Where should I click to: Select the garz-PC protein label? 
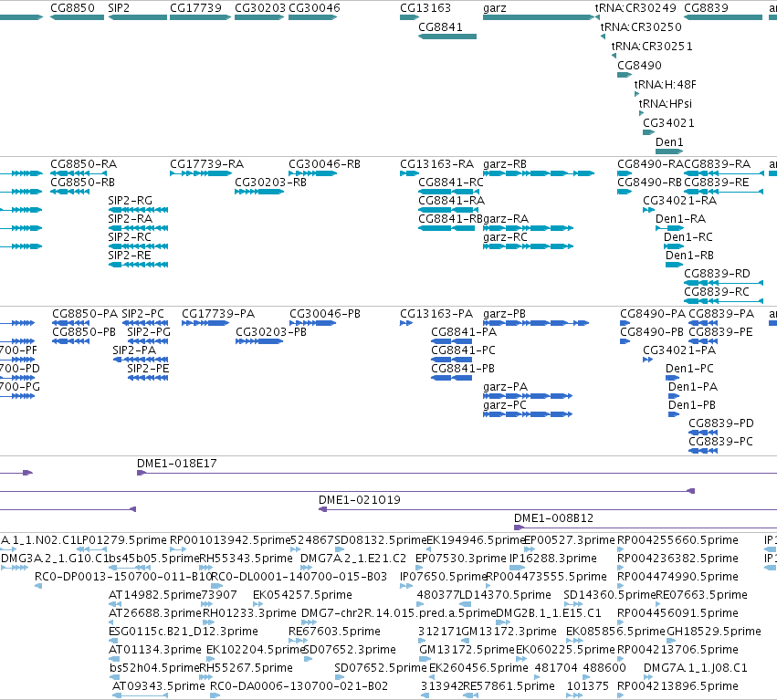pos(504,405)
